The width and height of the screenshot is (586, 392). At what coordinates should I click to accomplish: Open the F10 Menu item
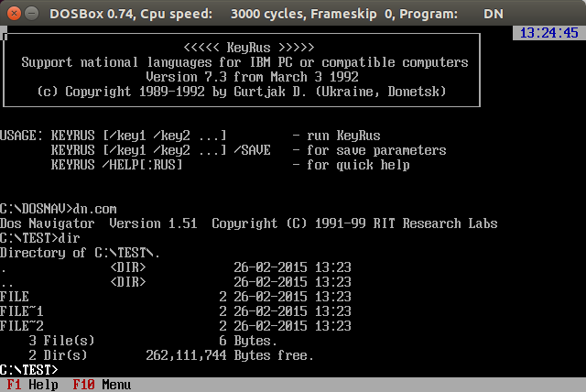102,385
